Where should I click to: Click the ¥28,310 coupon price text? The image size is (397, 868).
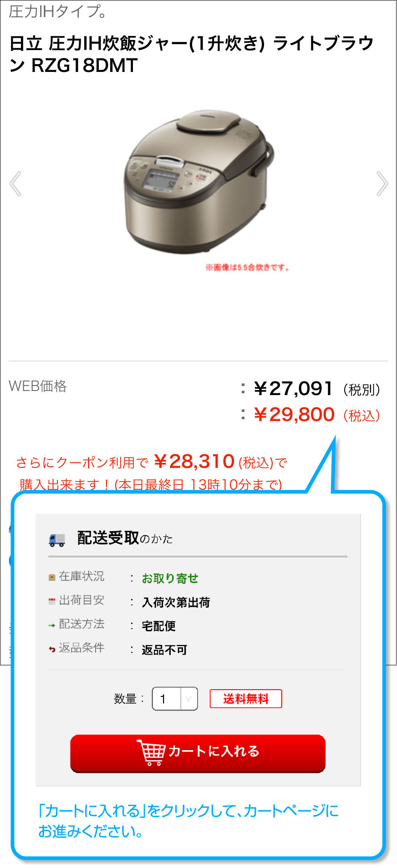194,462
